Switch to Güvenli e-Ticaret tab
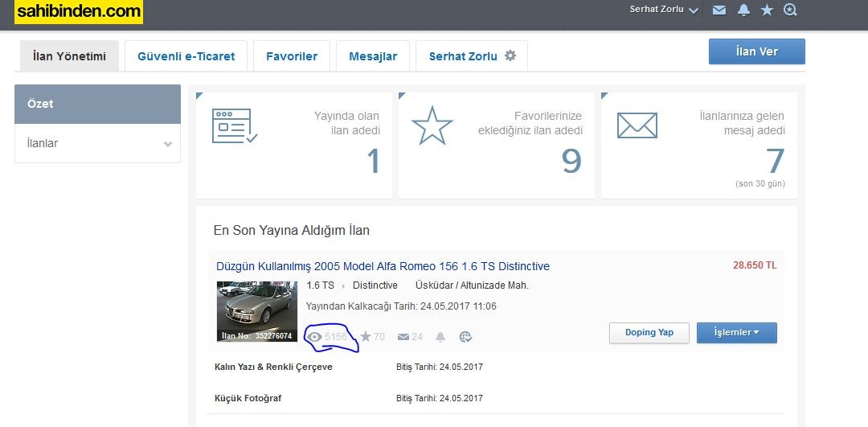Screen dimensions: 868x427 (186, 56)
